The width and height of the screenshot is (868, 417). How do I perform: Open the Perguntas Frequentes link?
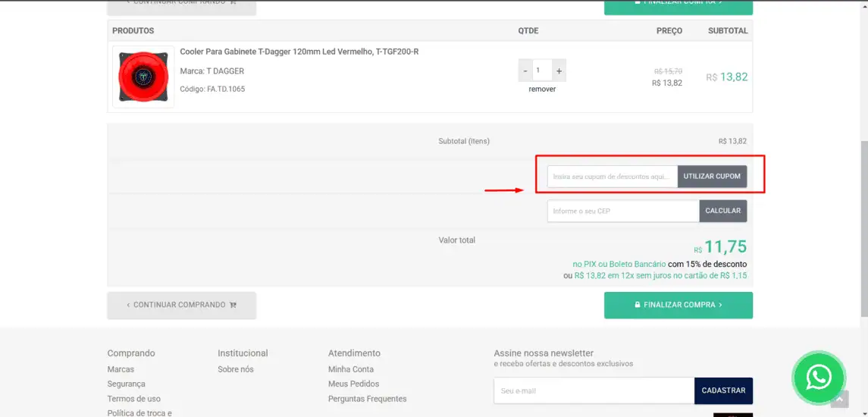[x=368, y=399]
